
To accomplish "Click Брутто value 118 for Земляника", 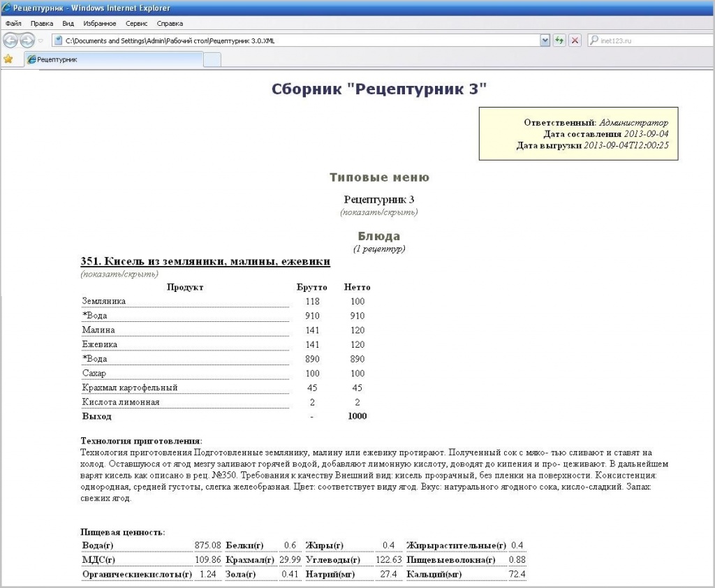I will tap(312, 302).
